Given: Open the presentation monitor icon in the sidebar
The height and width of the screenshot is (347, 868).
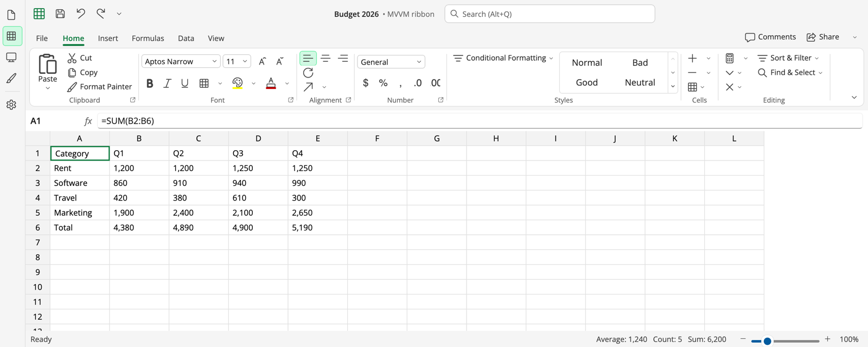Looking at the screenshot, I should tap(11, 57).
